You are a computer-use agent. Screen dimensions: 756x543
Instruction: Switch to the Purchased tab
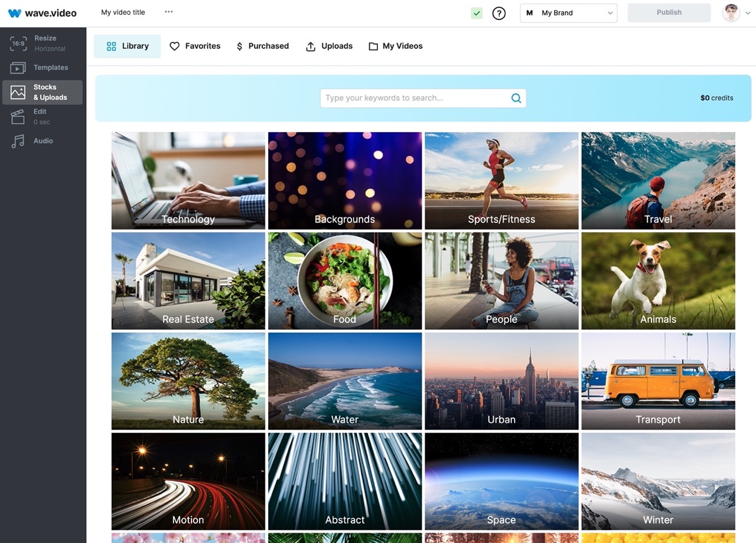click(x=262, y=46)
